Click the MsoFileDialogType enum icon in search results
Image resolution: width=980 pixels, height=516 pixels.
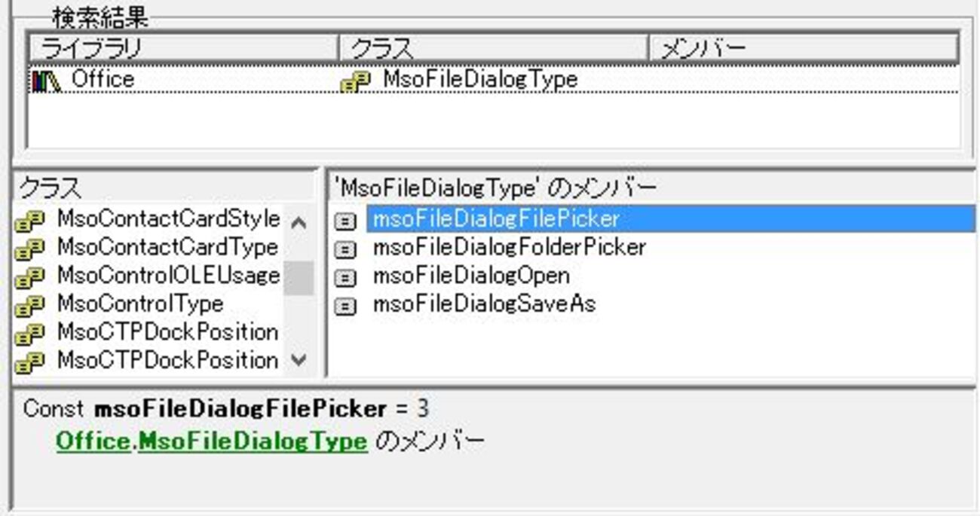[355, 81]
